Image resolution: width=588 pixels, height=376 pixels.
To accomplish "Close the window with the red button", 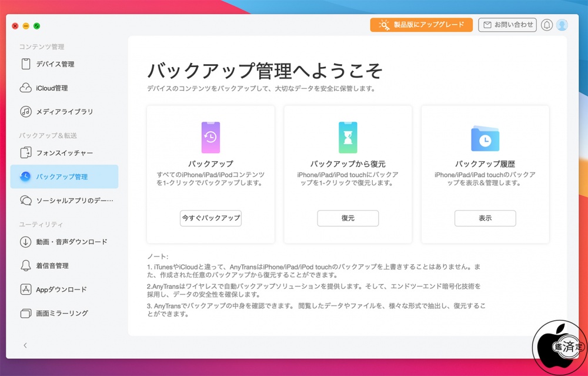I will pyautogui.click(x=15, y=26).
